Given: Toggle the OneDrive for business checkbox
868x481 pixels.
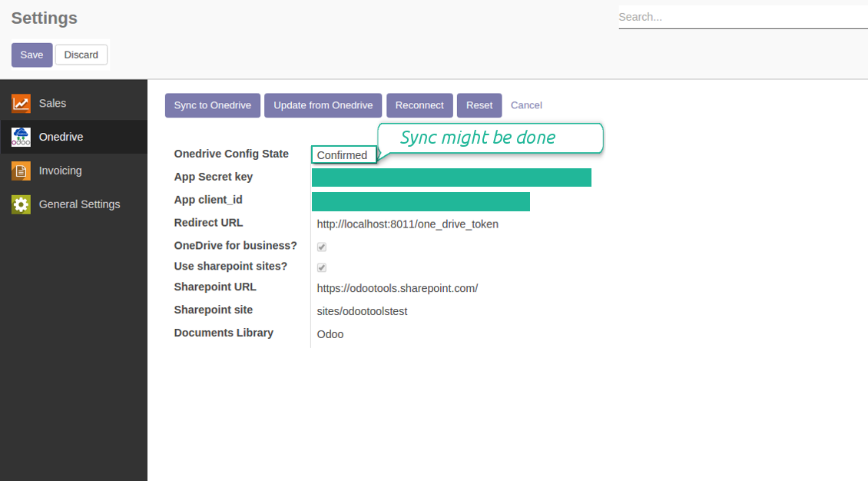Looking at the screenshot, I should click(322, 247).
